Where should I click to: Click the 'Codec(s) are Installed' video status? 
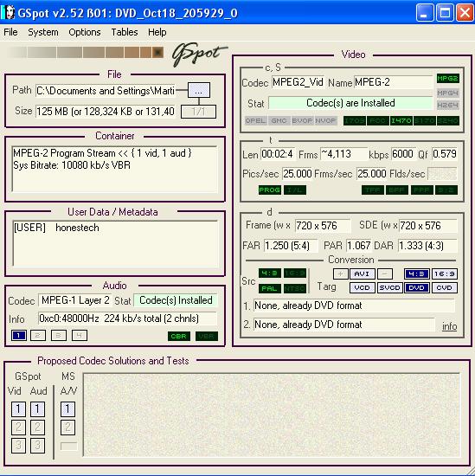tap(350, 103)
